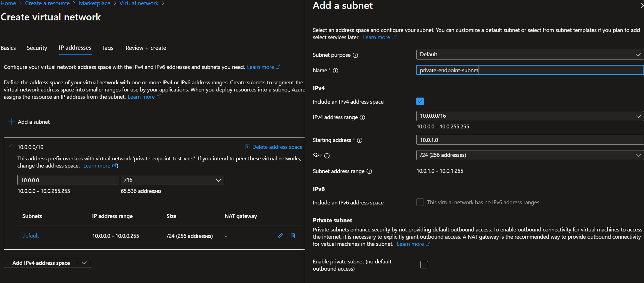
Task: Click the info icon next to Name
Action: [x=336, y=71]
